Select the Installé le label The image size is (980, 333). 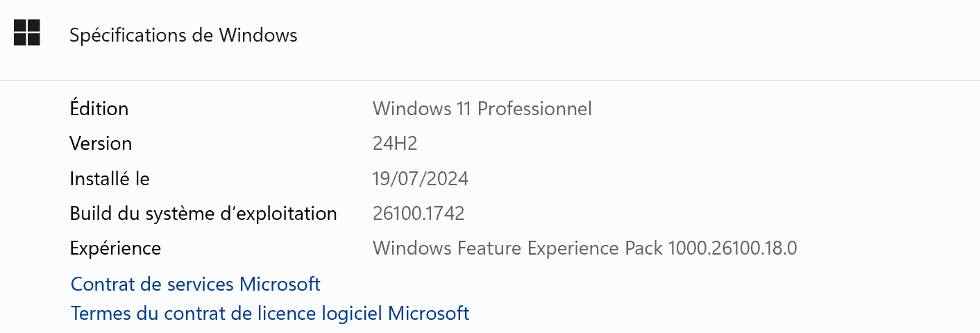click(x=110, y=179)
